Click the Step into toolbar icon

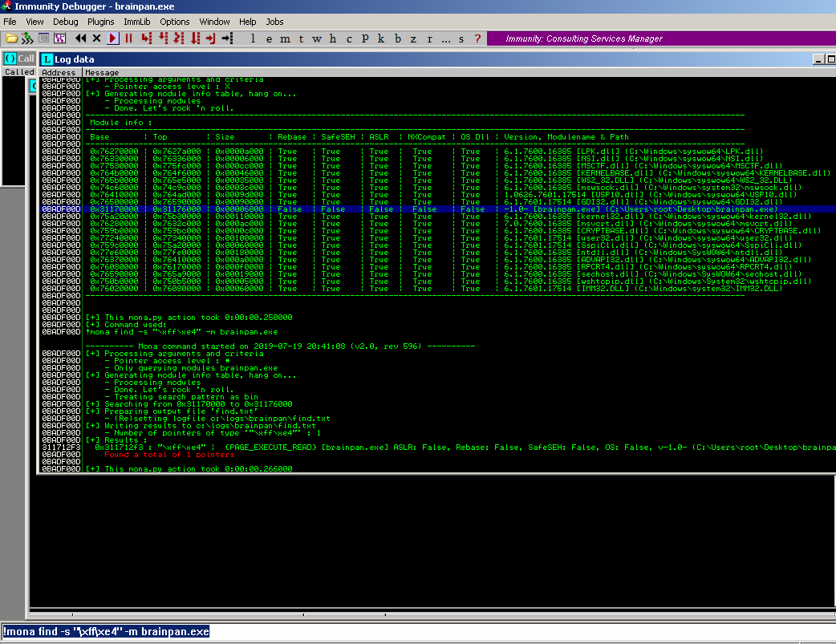point(147,38)
